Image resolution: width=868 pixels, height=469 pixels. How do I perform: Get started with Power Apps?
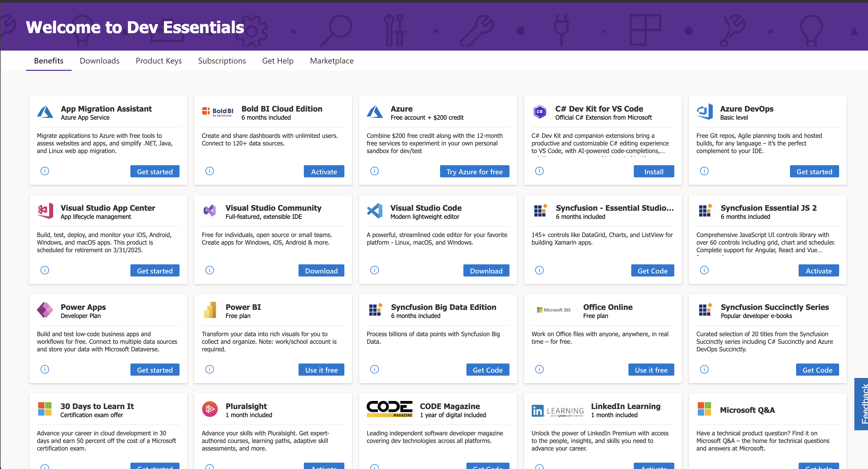(x=155, y=370)
